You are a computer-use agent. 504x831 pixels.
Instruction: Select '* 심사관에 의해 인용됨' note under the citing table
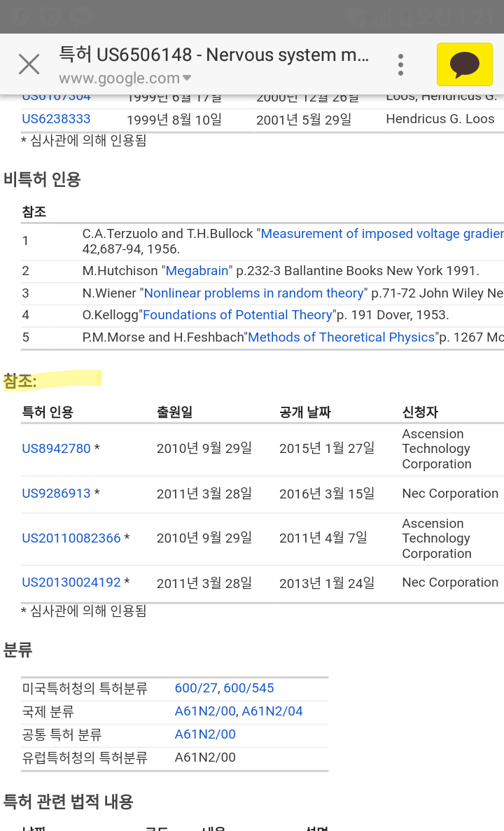tap(84, 611)
